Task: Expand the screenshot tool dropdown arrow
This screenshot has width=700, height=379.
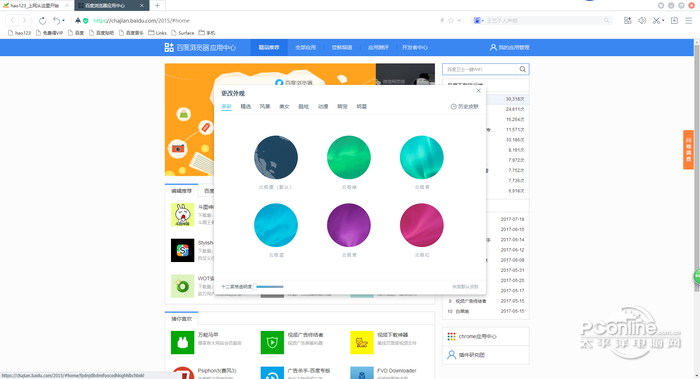Action: click(x=663, y=21)
